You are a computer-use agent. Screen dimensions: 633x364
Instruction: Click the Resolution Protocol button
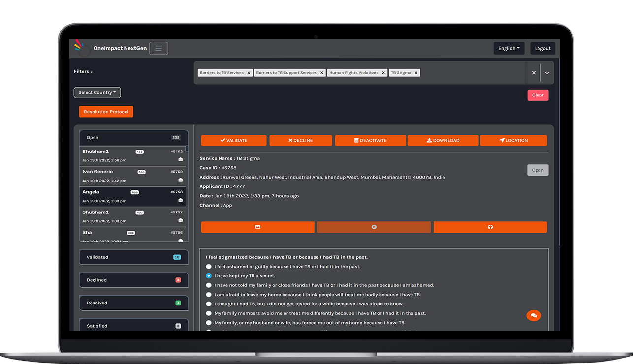tap(106, 112)
